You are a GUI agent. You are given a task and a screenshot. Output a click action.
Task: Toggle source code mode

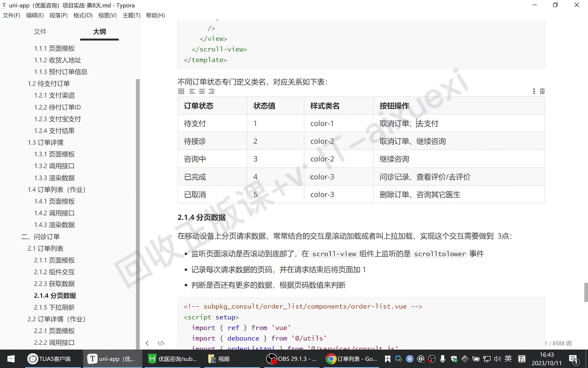[161, 343]
